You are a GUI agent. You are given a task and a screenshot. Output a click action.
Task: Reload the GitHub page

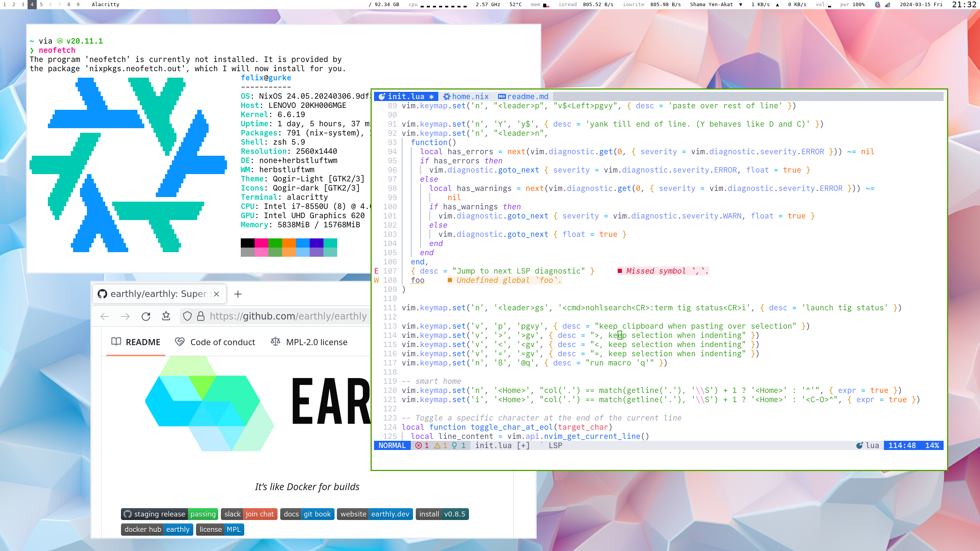point(146,316)
